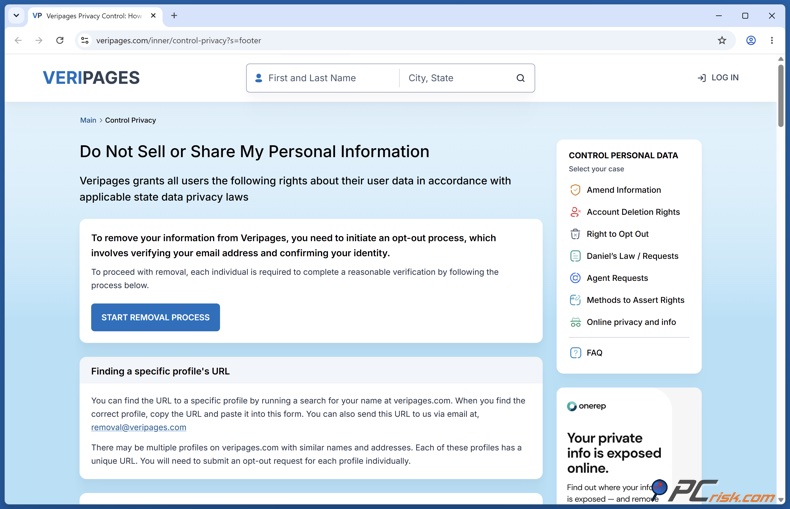
Task: Open the Chrome three-dot menu
Action: (771, 40)
